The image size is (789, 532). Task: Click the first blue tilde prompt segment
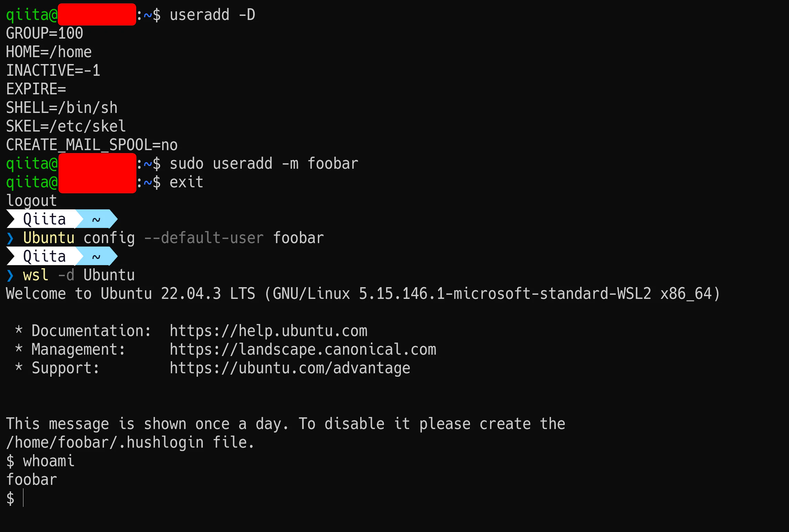pyautogui.click(x=97, y=219)
